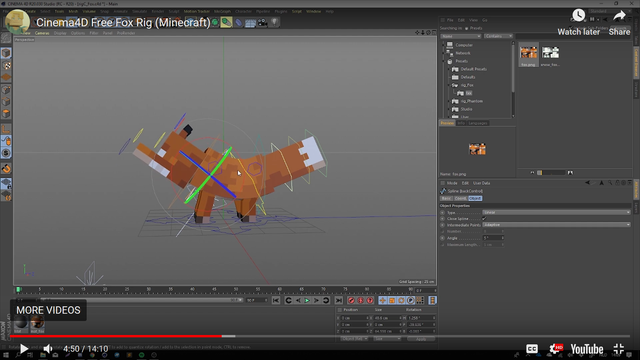The image size is (640, 360).
Task: Play the YouTube video
Action: (24, 349)
